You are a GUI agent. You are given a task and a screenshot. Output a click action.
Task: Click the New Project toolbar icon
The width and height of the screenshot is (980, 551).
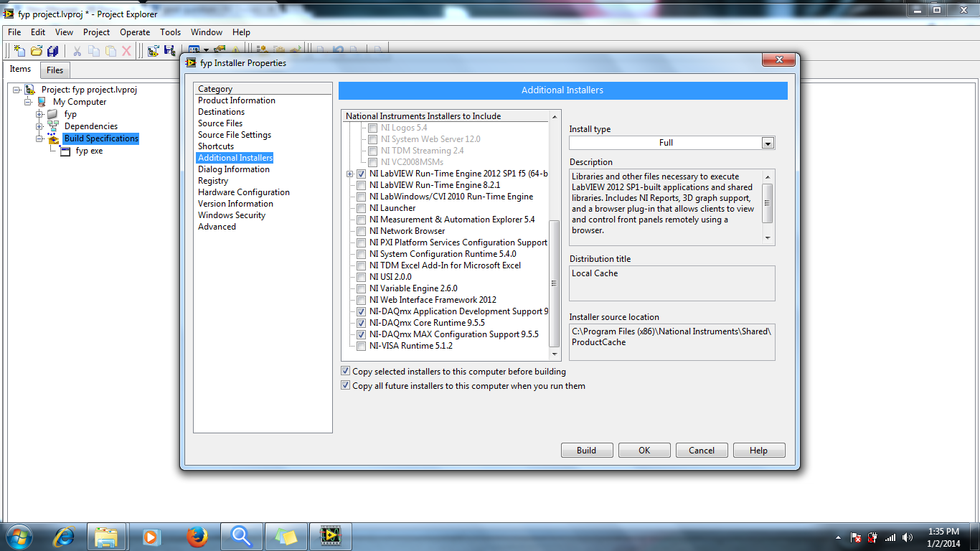20,51
